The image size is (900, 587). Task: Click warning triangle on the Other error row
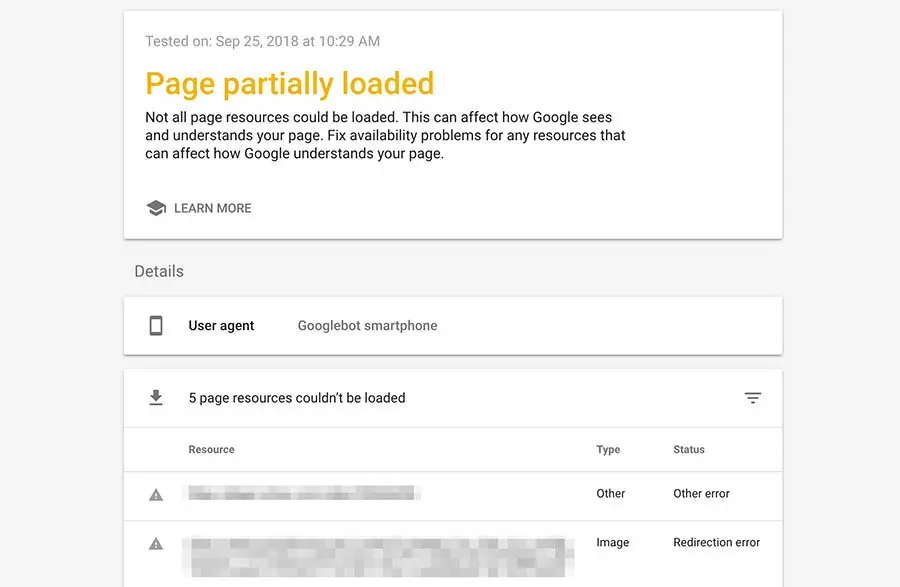point(156,494)
